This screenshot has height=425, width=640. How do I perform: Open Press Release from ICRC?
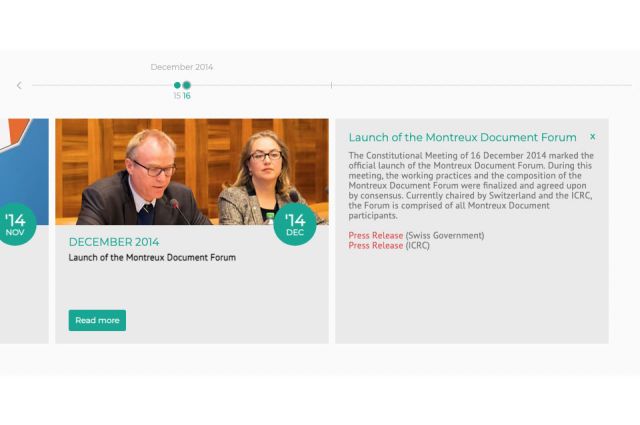click(376, 245)
